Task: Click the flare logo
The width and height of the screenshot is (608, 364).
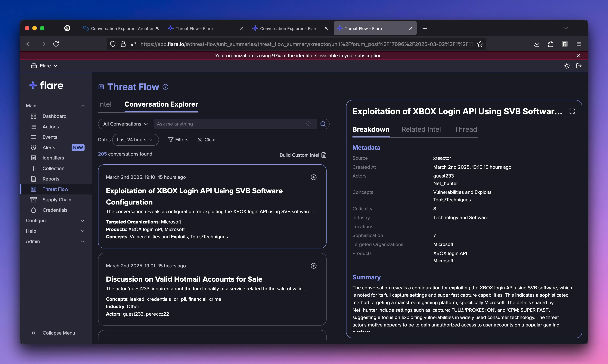Action: tap(46, 85)
